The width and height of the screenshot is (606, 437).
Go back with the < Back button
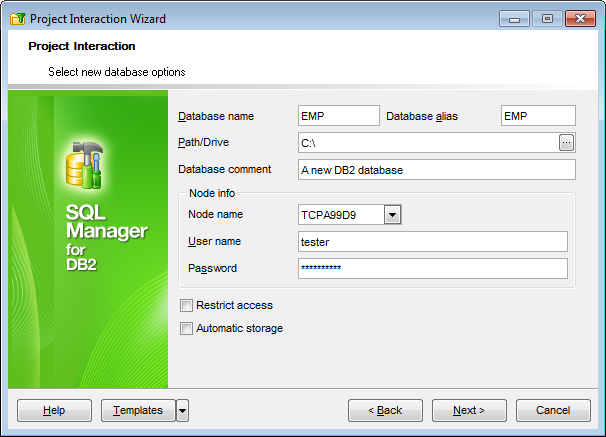pos(385,410)
